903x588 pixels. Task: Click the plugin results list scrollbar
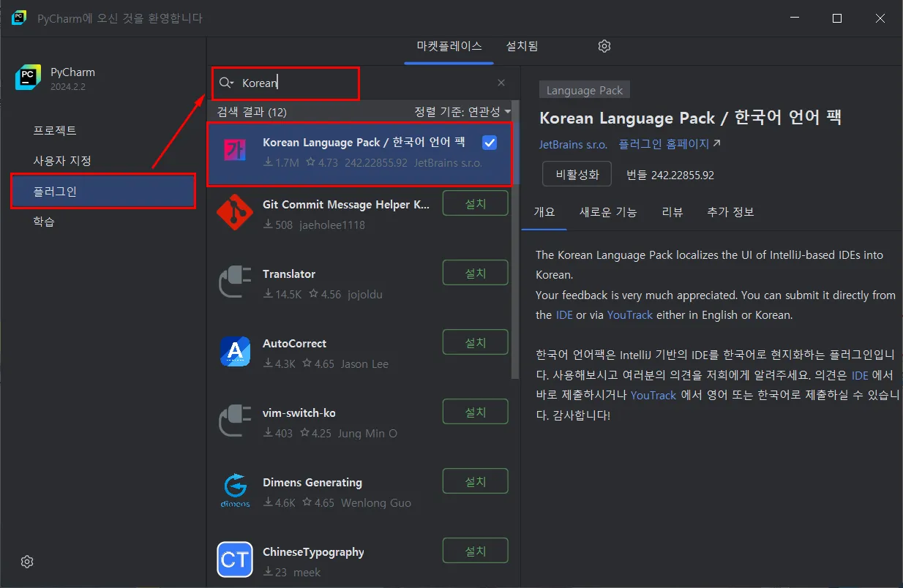(515, 240)
